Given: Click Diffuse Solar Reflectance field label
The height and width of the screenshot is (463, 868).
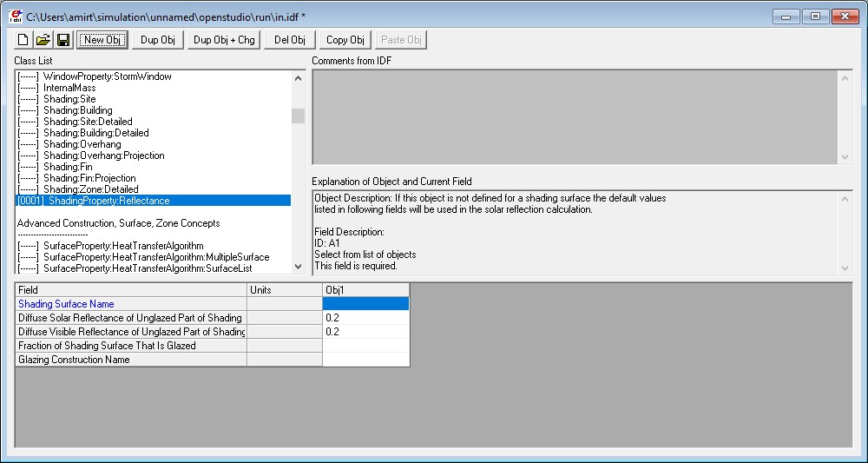Looking at the screenshot, I should 131,318.
